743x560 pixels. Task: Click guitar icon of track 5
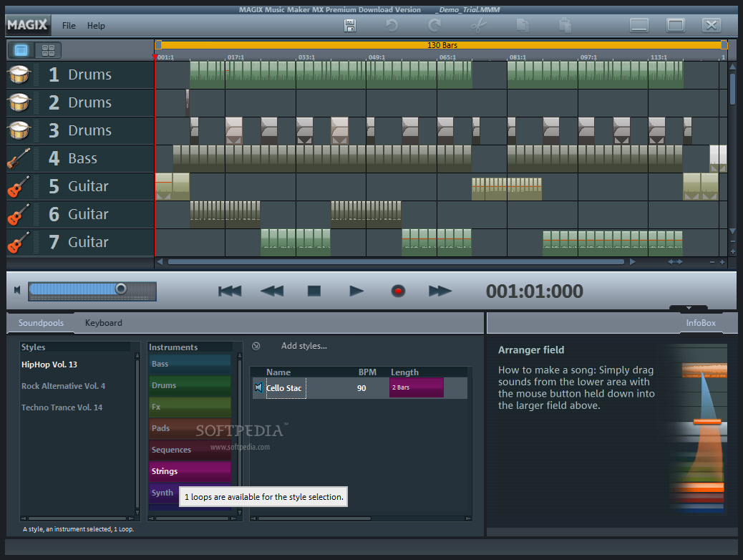pos(19,186)
